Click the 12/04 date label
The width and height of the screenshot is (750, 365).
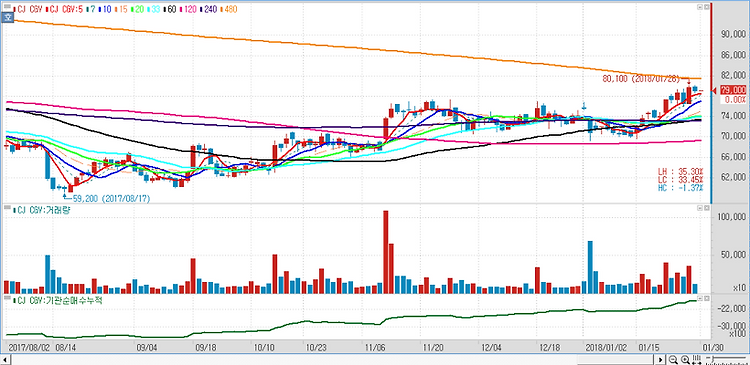491,347
